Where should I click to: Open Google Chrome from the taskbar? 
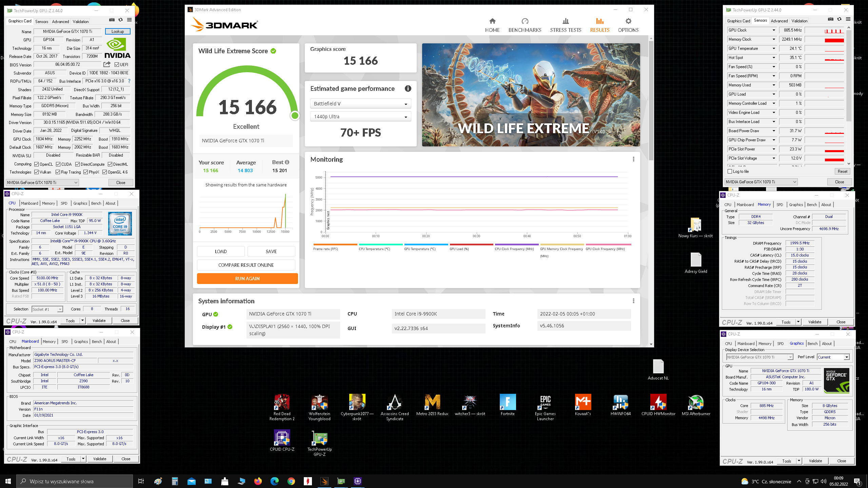click(291, 481)
